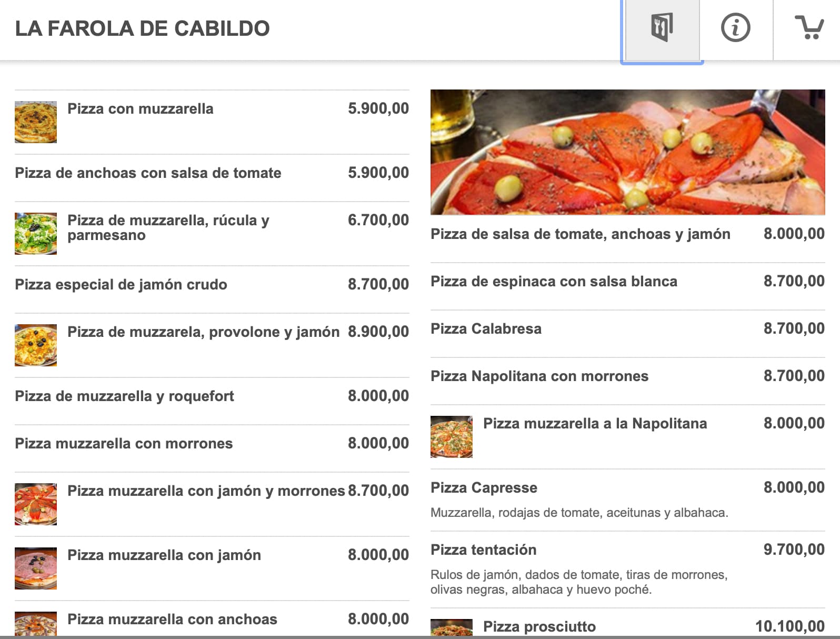Open the provolone y jamón pizza thumbnail
The height and width of the screenshot is (639, 840).
(36, 345)
